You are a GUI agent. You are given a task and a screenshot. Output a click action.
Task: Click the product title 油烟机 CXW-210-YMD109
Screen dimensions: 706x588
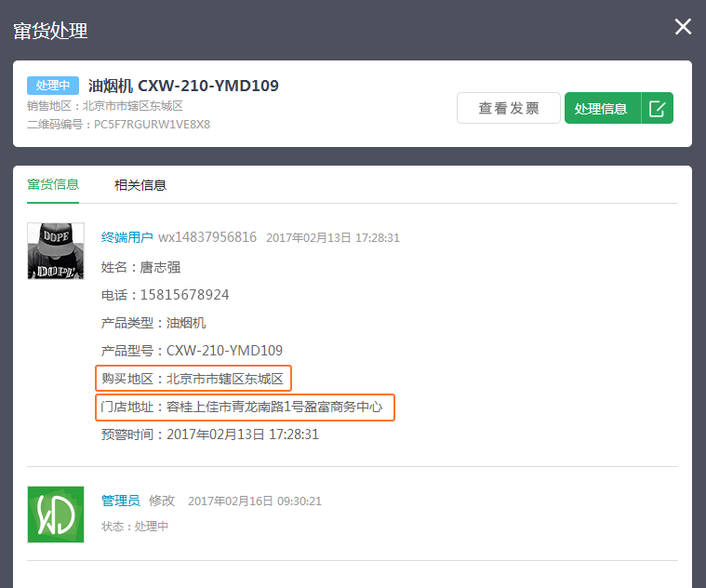[x=183, y=86]
